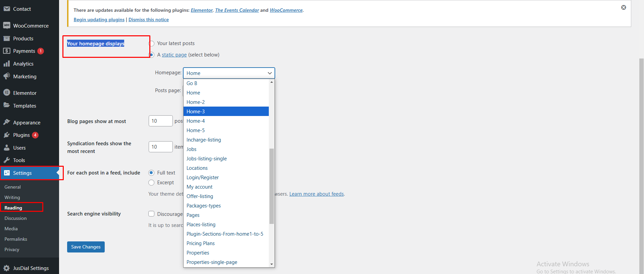The image size is (644, 274).
Task: Open Privacy settings submenu
Action: (x=12, y=249)
